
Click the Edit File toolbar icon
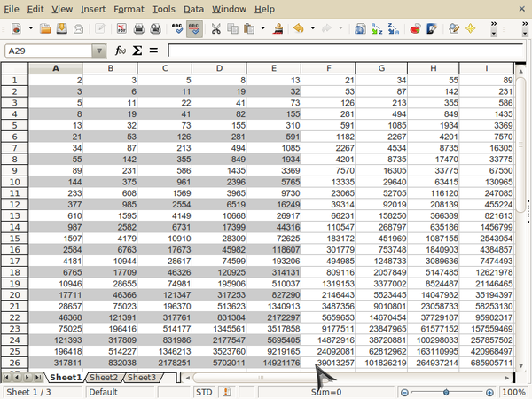click(x=99, y=29)
